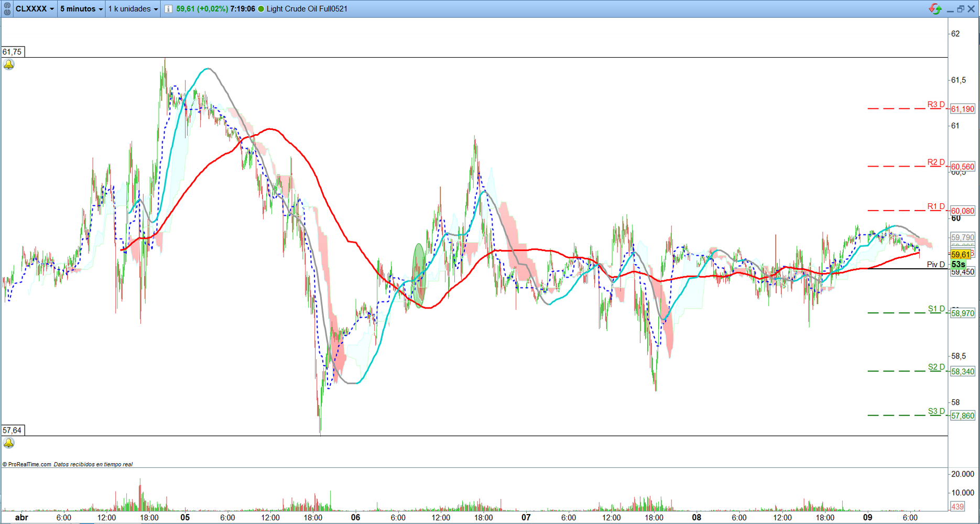Image resolution: width=980 pixels, height=524 pixels.
Task: Click the 59,61 (+0,02%) price change text
Action: 202,9
